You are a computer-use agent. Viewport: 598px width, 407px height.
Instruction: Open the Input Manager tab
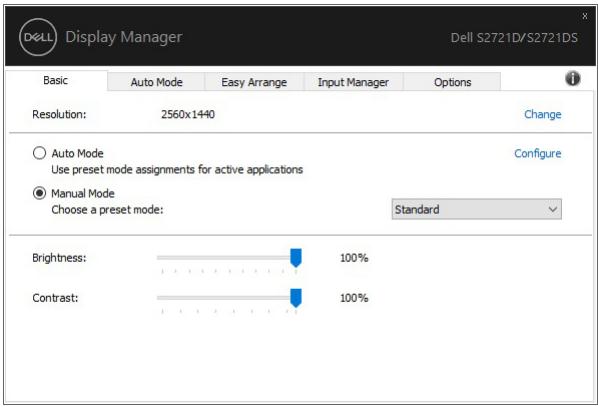coord(353,82)
